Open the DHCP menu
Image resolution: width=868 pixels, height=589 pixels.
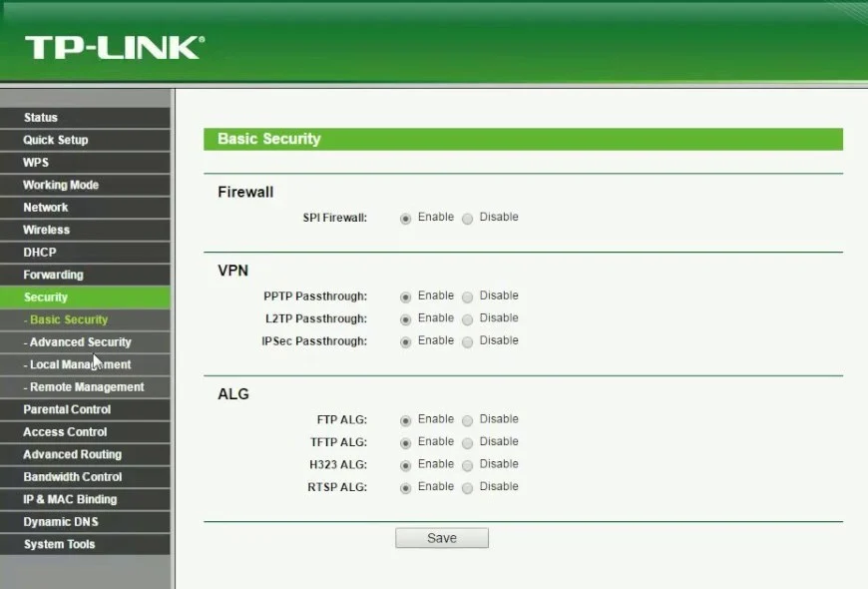(85, 253)
